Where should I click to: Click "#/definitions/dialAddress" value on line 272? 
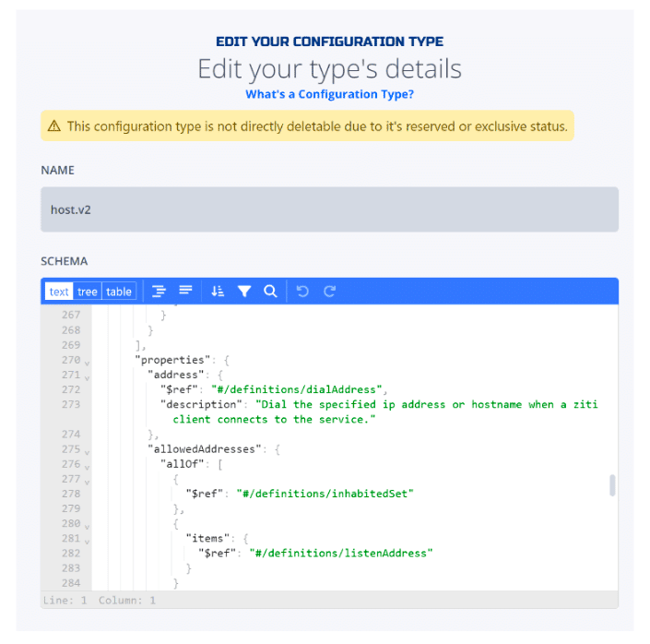tap(296, 389)
